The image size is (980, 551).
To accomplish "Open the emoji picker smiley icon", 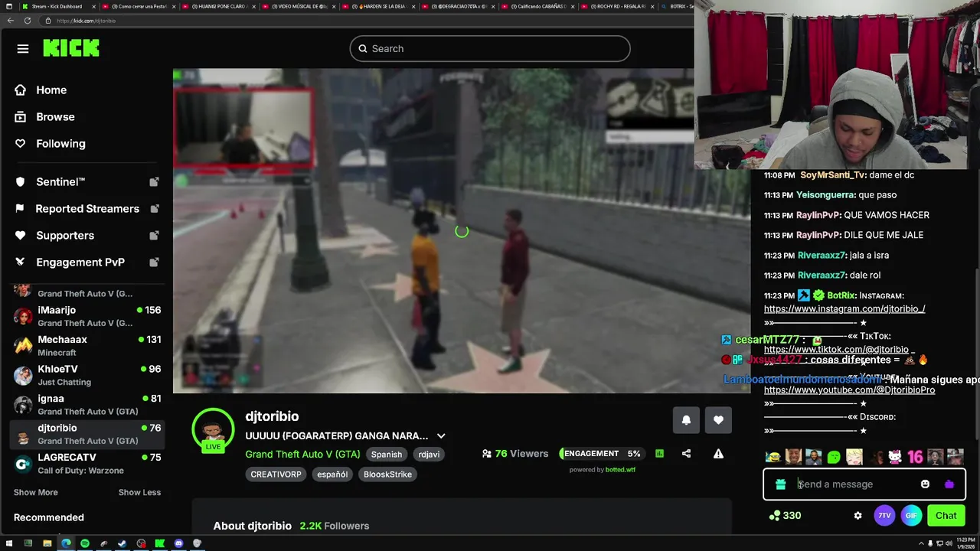I will [x=925, y=484].
